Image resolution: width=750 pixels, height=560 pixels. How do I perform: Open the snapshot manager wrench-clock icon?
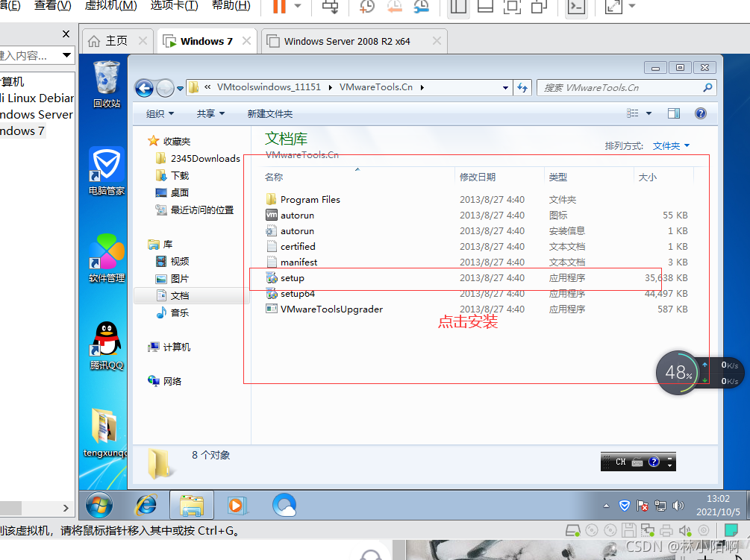(422, 6)
